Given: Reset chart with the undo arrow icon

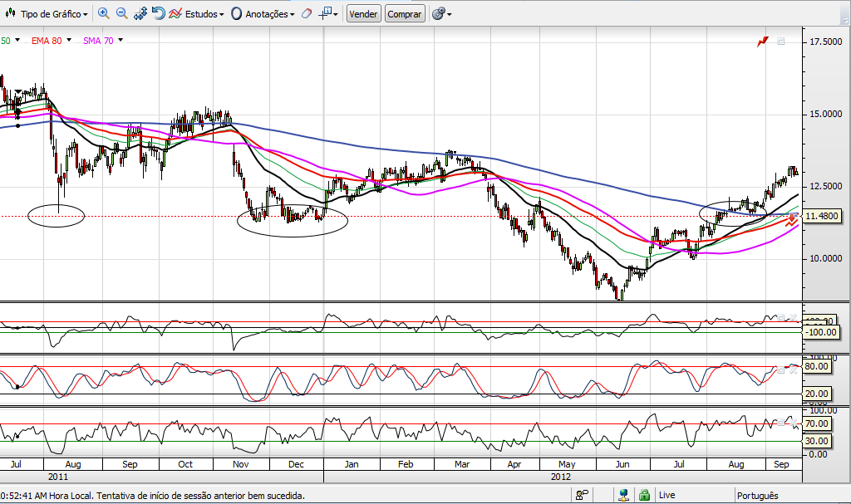Looking at the screenshot, I should click(x=158, y=13).
